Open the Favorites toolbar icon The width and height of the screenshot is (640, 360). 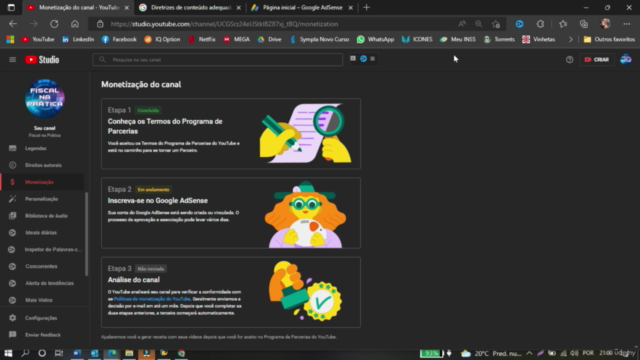click(x=563, y=24)
